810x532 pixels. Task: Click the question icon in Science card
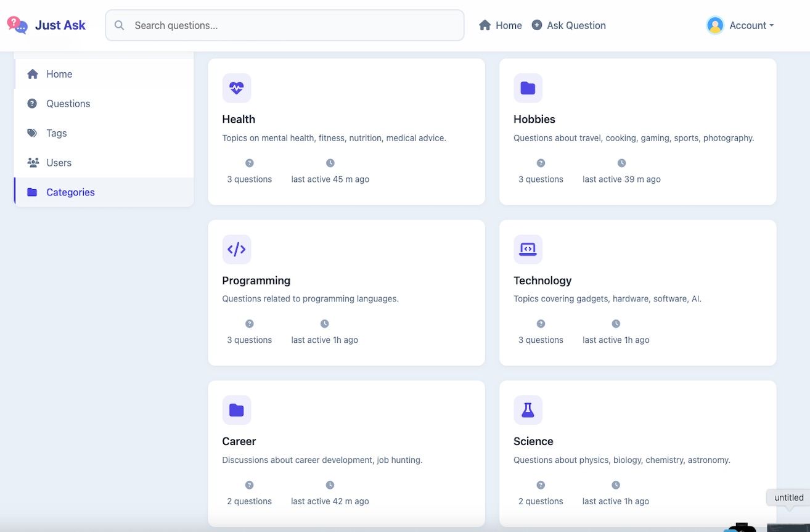pyautogui.click(x=541, y=485)
